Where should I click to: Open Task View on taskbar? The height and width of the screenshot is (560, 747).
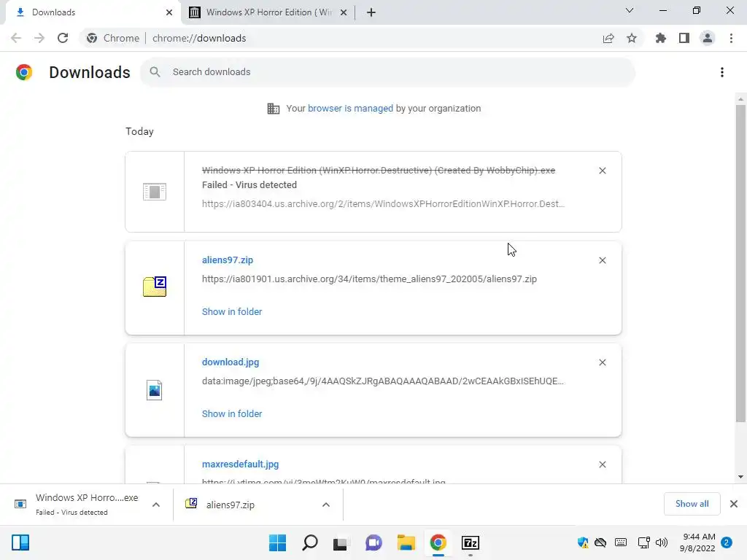340,543
